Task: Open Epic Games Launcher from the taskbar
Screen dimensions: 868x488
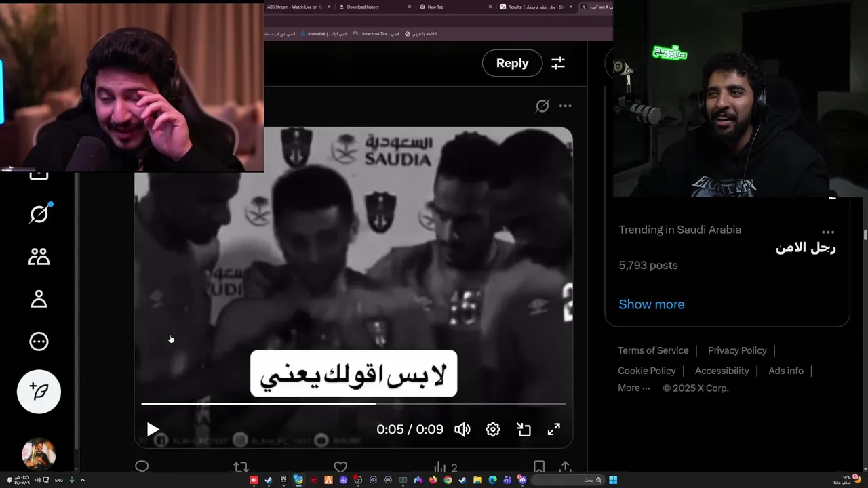Action: tap(283, 480)
